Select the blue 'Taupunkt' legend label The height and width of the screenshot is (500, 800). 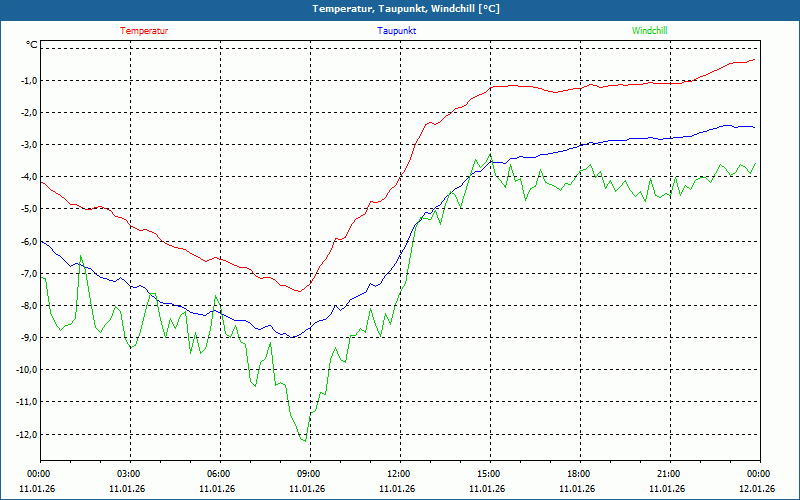pos(396,31)
